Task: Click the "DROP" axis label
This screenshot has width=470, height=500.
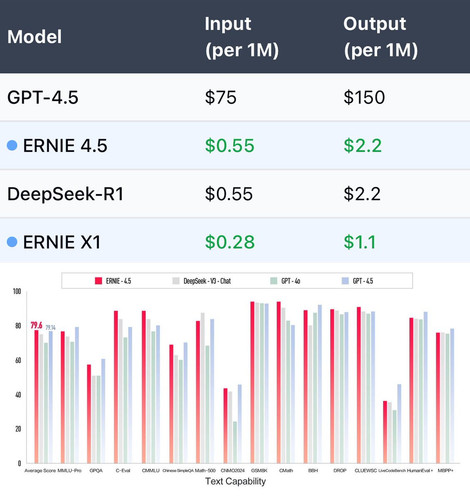Action: point(340,471)
